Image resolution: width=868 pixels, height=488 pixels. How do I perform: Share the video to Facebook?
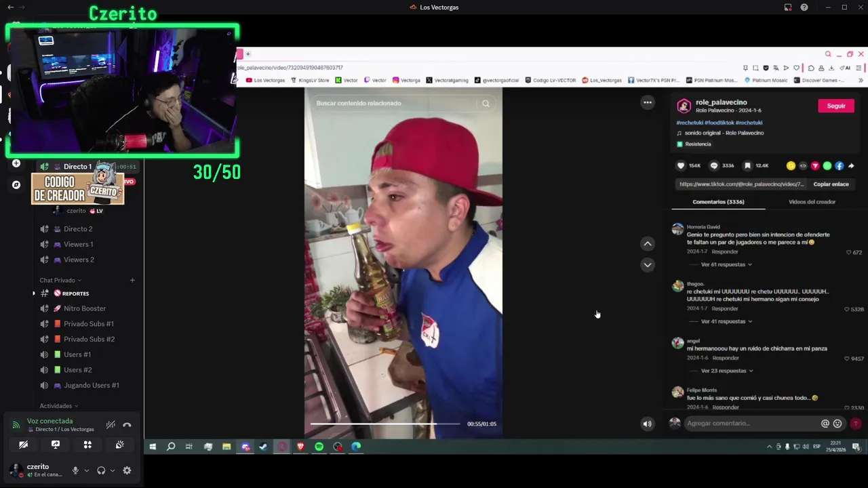839,165
